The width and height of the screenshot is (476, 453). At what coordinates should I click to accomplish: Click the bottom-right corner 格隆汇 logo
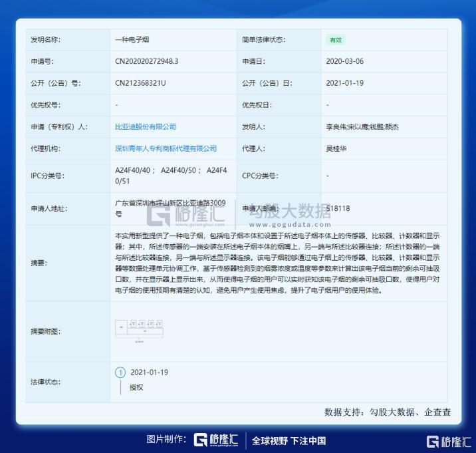coord(449,442)
